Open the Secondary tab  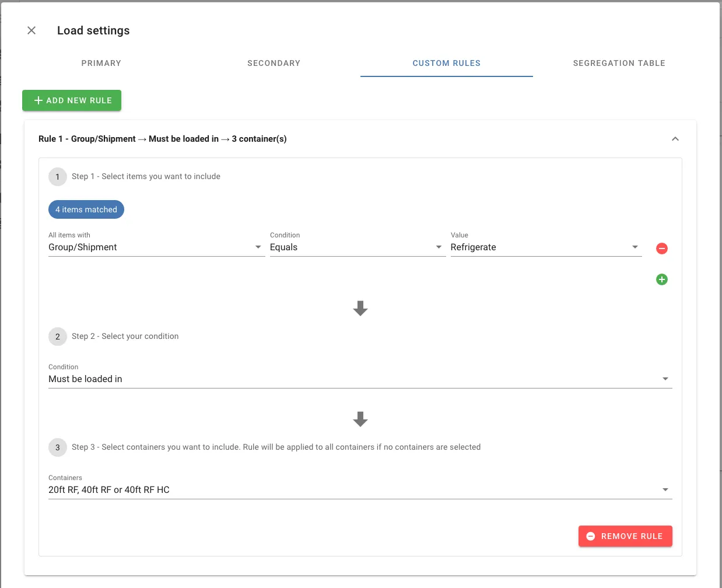click(x=274, y=63)
